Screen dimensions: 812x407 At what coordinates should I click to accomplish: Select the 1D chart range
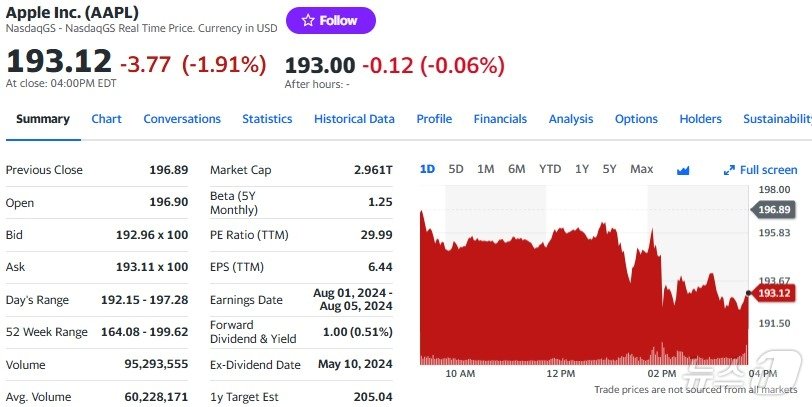pos(427,169)
